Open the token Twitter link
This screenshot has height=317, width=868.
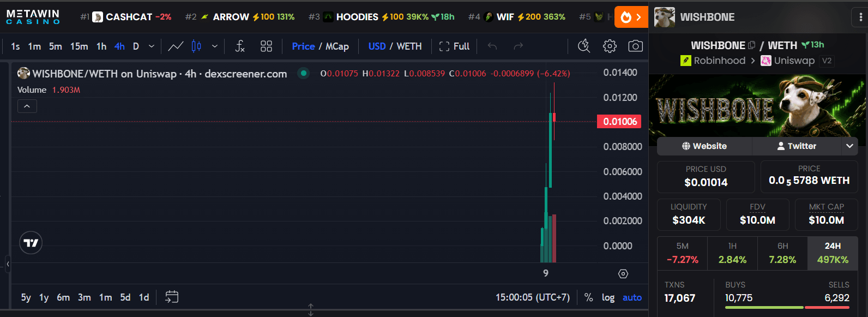(797, 146)
